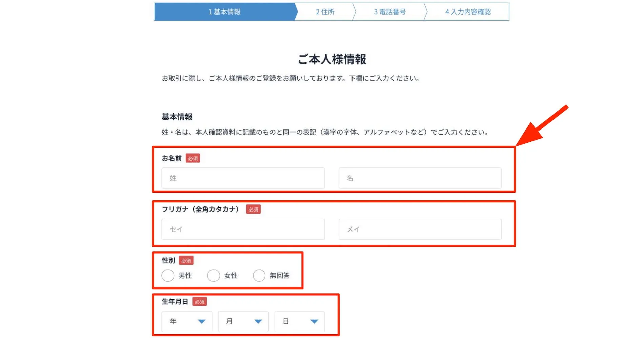The image size is (644, 338).
Task: Click the 必須 badge next to 性別
Action: point(187,260)
